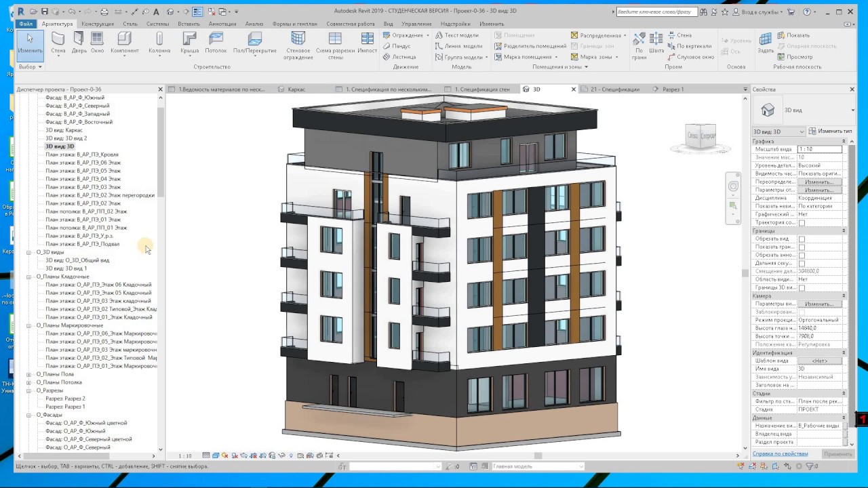Screen dimensions: 868x488
Task: Open the Выбор panel dropdown
Action: pyautogui.click(x=31, y=66)
